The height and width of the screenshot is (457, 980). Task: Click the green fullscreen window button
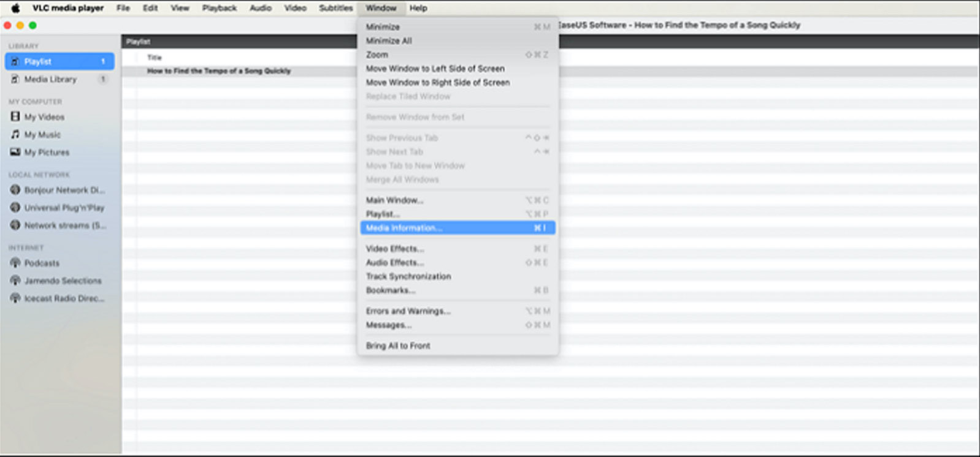33,25
